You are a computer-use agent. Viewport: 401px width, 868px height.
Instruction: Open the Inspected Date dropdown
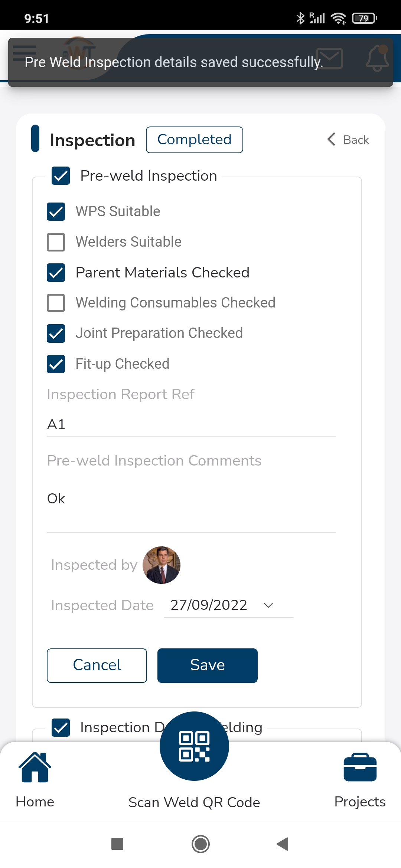tap(229, 605)
